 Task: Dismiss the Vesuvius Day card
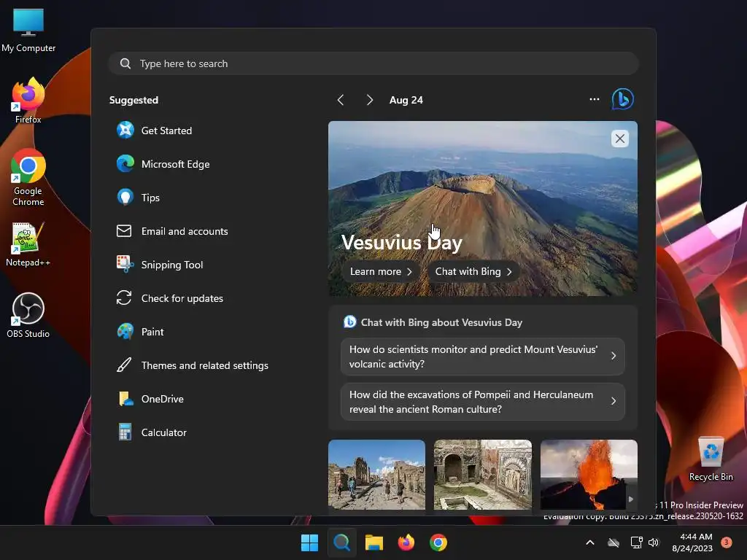point(620,139)
